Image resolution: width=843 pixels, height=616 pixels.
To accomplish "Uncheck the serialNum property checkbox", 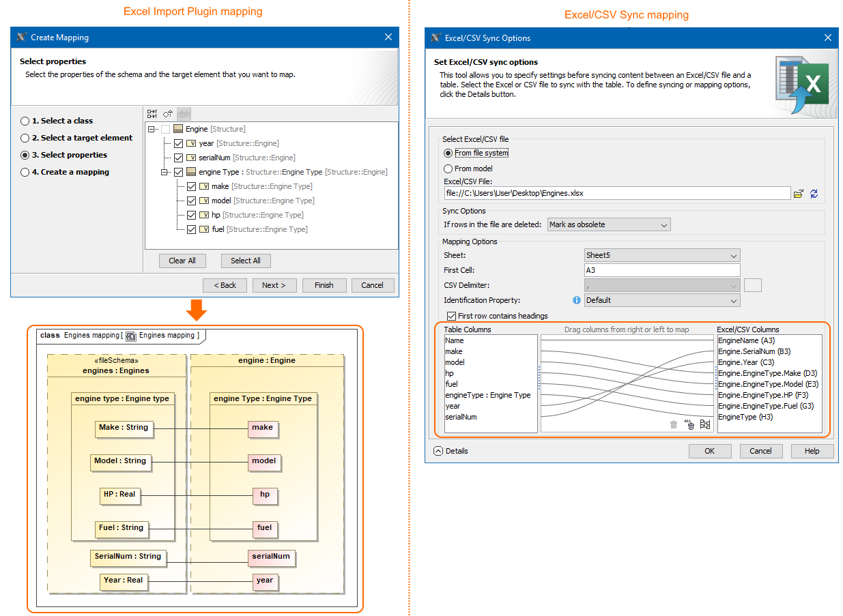I will [179, 158].
